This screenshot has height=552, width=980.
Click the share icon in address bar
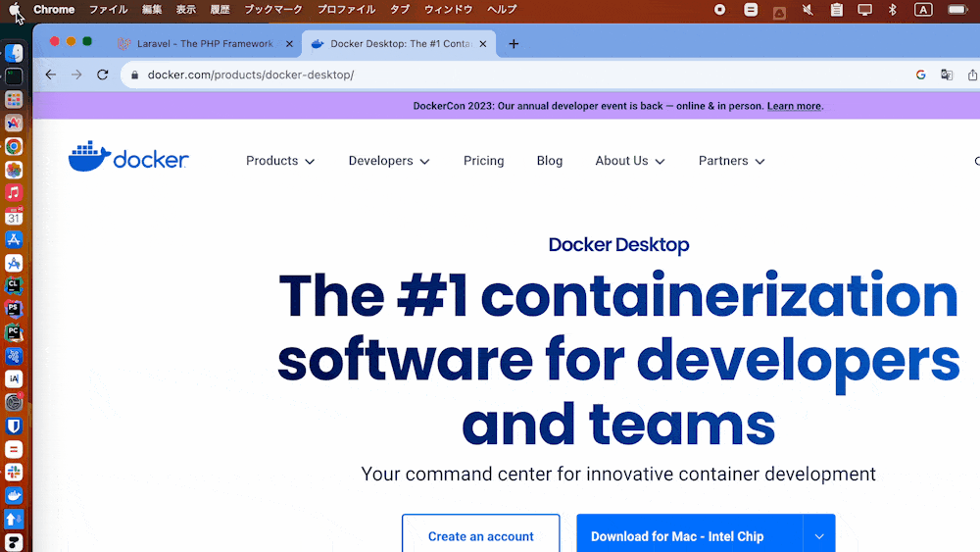972,75
